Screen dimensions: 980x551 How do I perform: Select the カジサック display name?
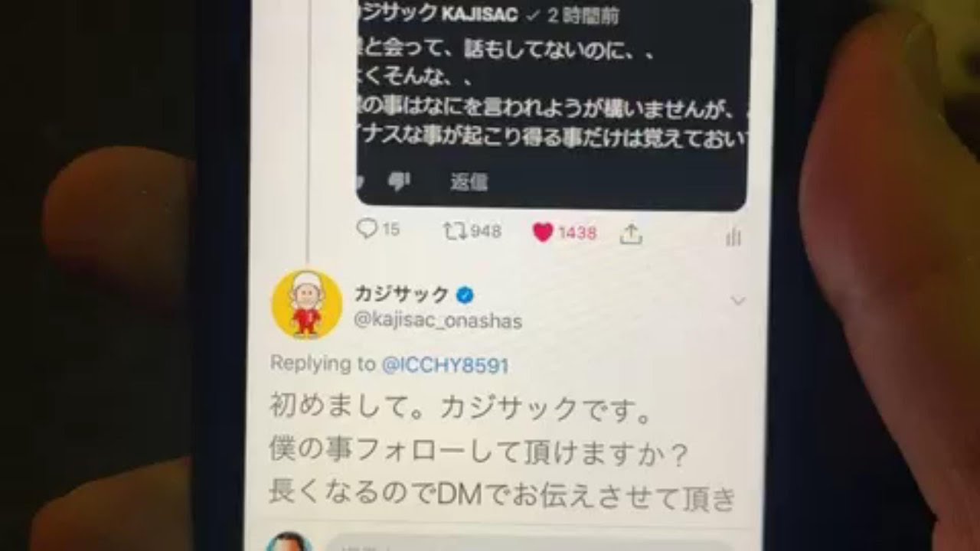[402, 294]
